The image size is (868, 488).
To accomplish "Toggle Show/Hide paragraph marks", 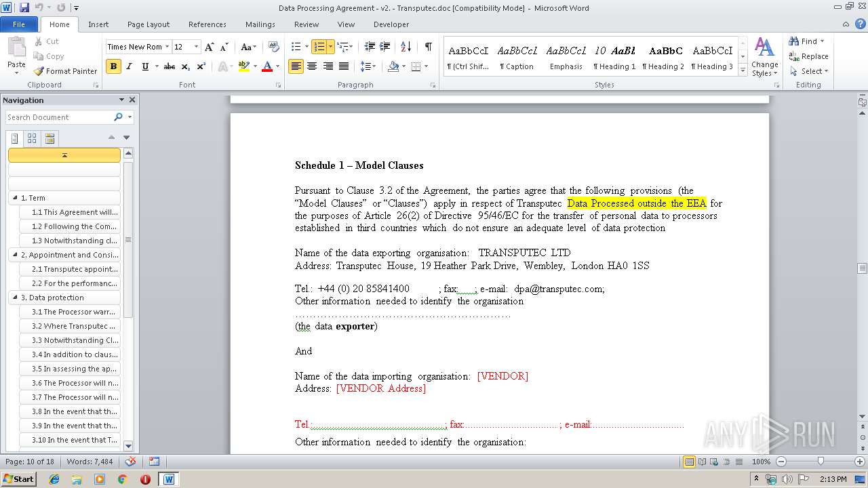I will tap(428, 47).
